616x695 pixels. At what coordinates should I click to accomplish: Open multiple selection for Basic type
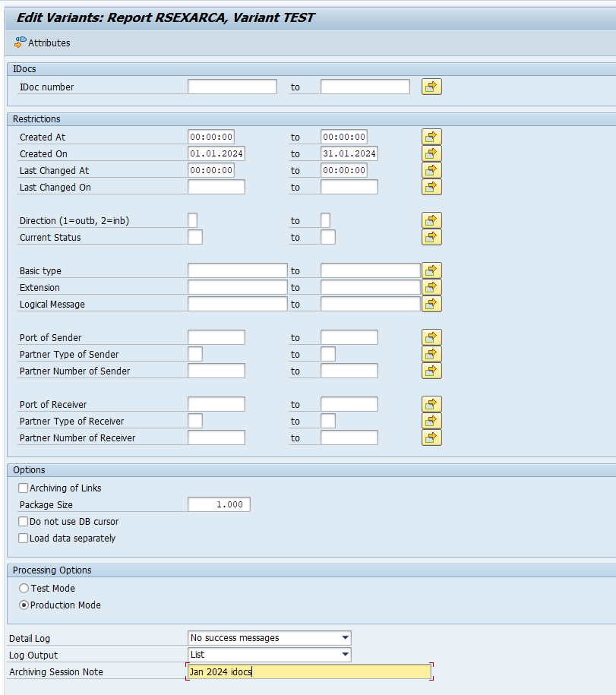pos(431,270)
